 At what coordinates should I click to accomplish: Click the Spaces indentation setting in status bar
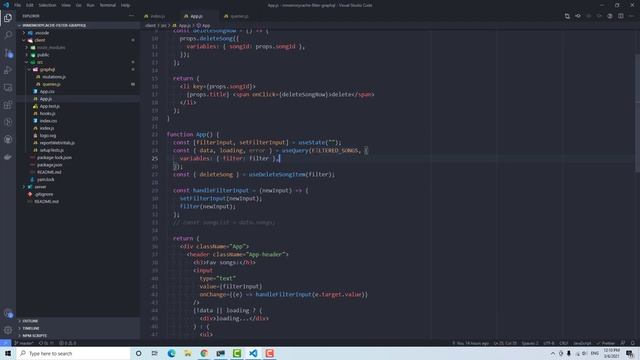530,343
